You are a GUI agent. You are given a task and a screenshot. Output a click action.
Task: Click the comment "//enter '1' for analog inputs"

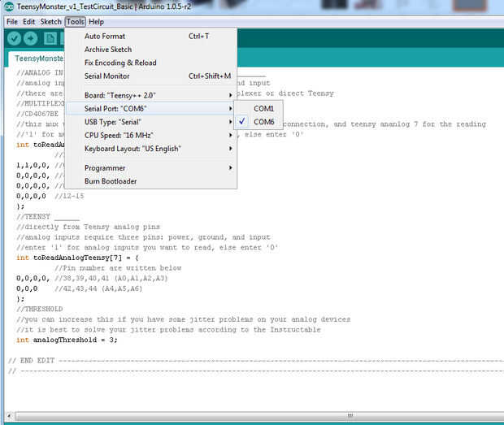coord(147,247)
